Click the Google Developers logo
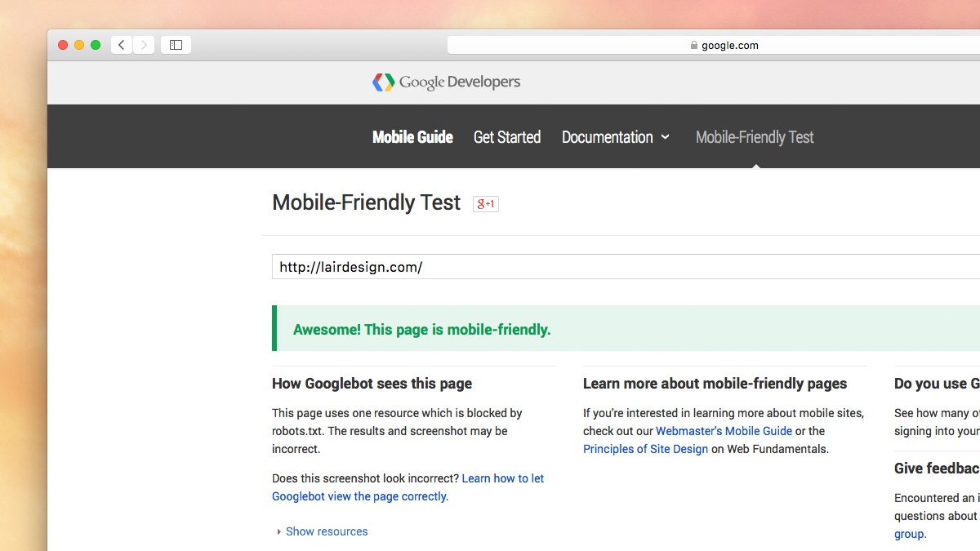This screenshot has height=551, width=980. [446, 82]
